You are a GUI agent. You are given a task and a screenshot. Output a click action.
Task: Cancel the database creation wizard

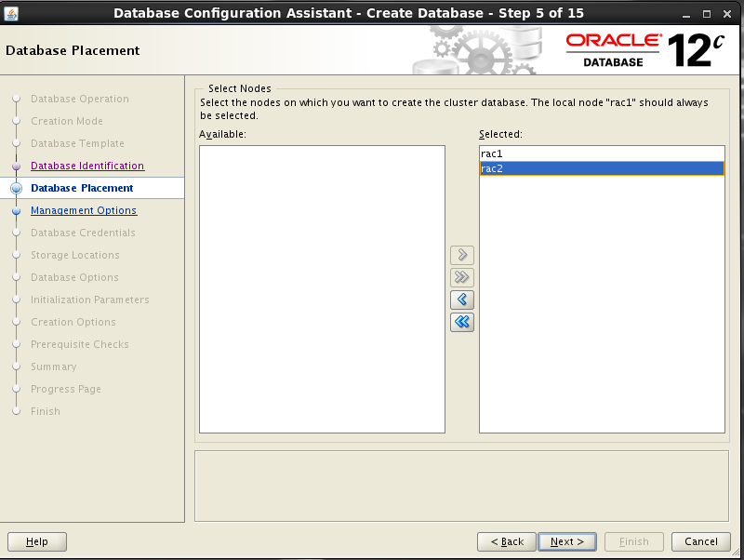click(x=701, y=541)
